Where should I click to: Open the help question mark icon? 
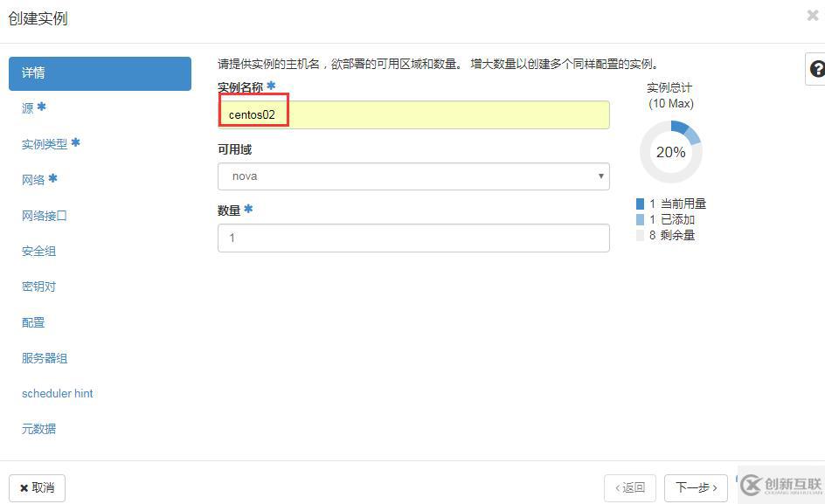click(x=816, y=69)
